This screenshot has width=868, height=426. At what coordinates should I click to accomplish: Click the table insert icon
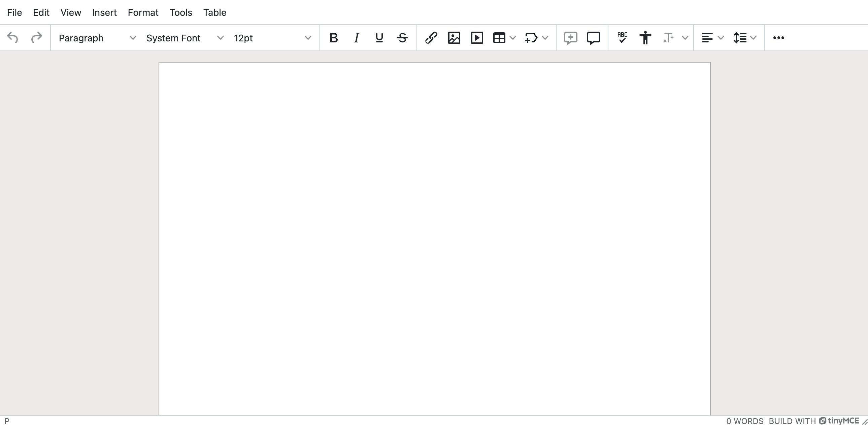coord(499,38)
